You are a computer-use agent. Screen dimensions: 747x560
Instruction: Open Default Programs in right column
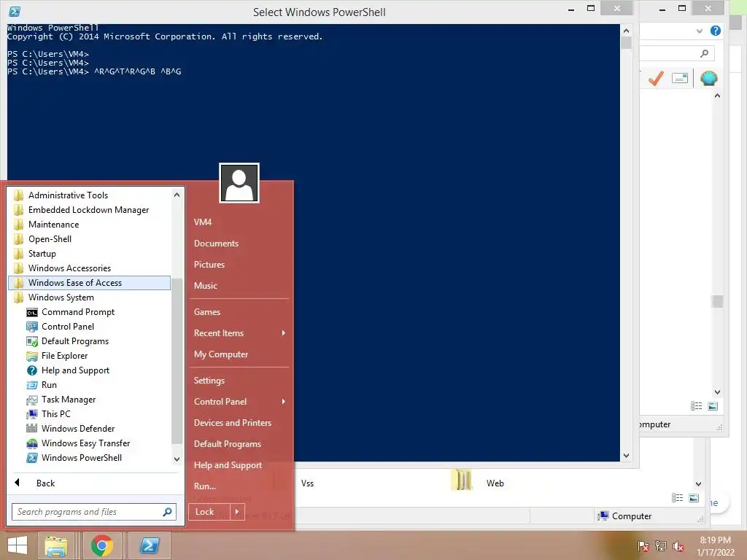(x=228, y=444)
